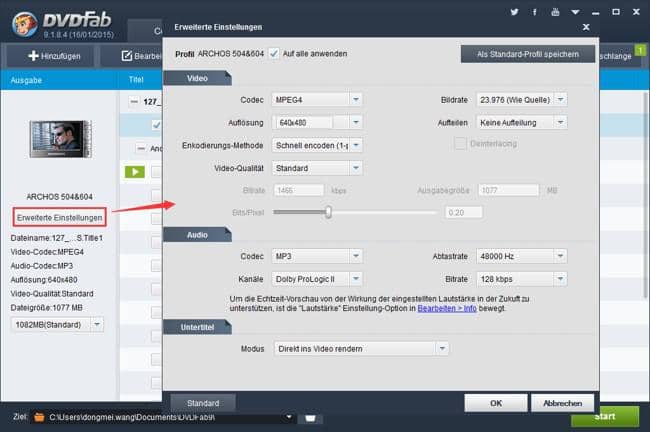Collapse the 127_ title tree node
Image resolution: width=650 pixels, height=432 pixels.
[134, 102]
